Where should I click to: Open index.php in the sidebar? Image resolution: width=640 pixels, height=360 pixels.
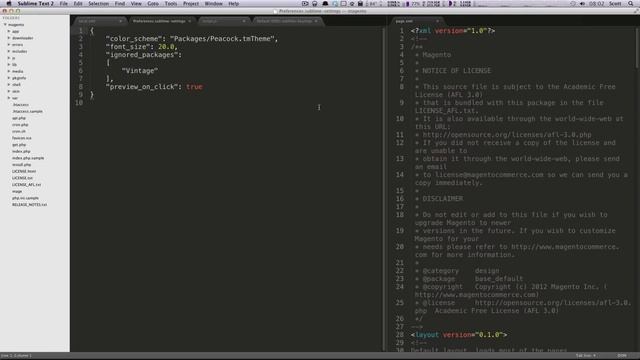(21, 151)
